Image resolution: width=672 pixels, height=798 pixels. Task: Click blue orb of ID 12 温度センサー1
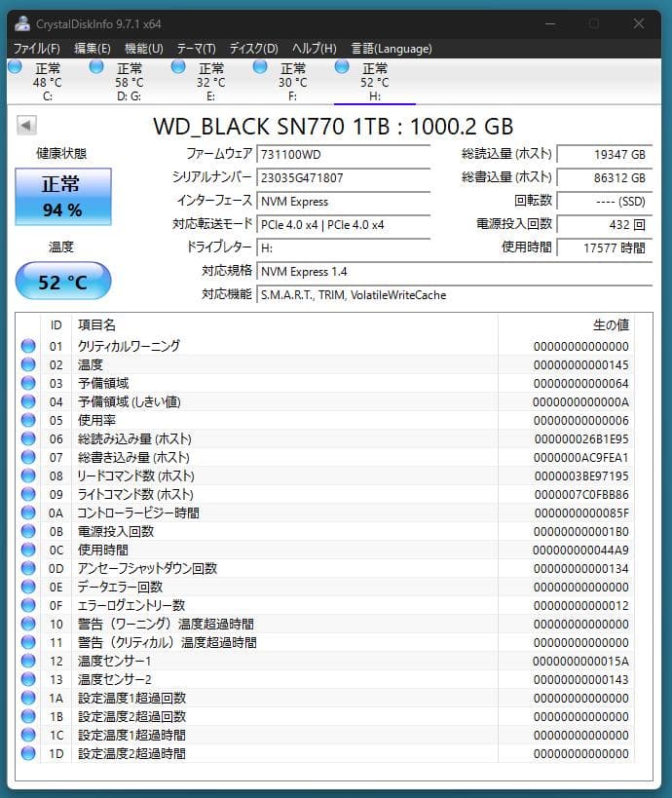(x=28, y=661)
